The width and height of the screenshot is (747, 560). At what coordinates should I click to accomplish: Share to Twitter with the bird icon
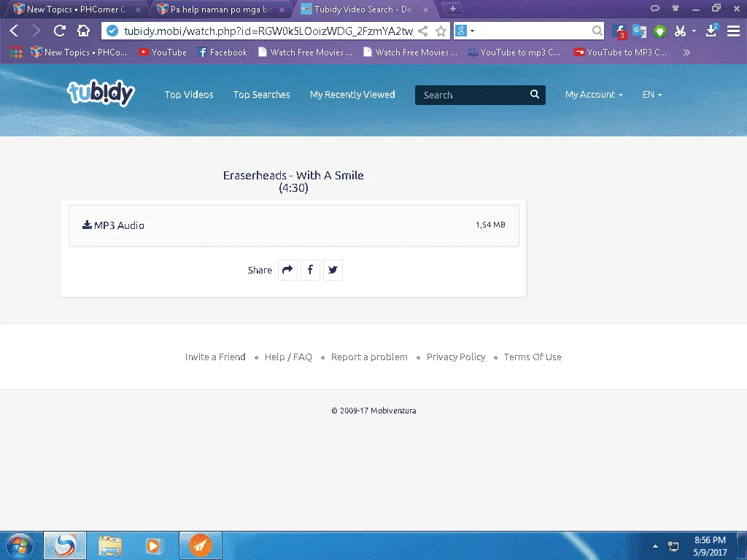pos(333,270)
